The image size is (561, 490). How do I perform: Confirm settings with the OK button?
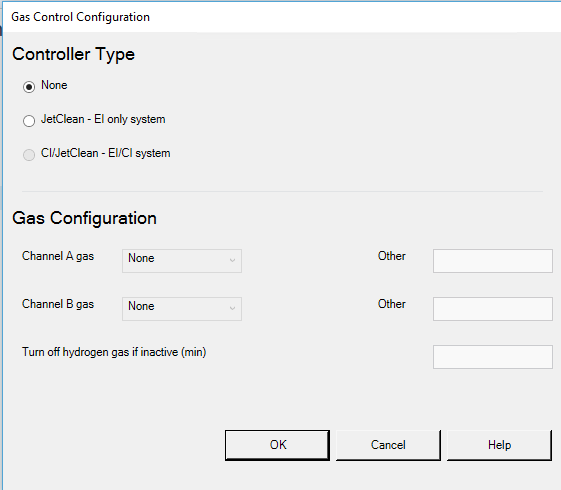click(277, 445)
